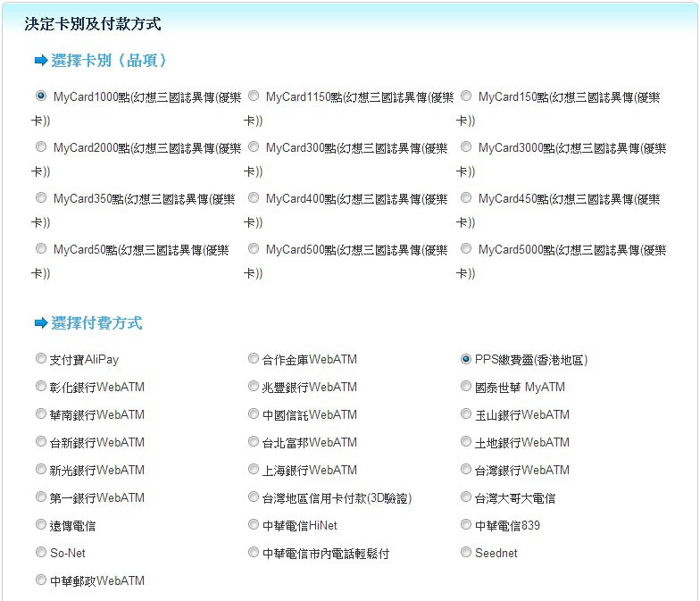700x601 pixels.
Task: Select 中華郵政WebATM payment option
Action: pos(41,580)
